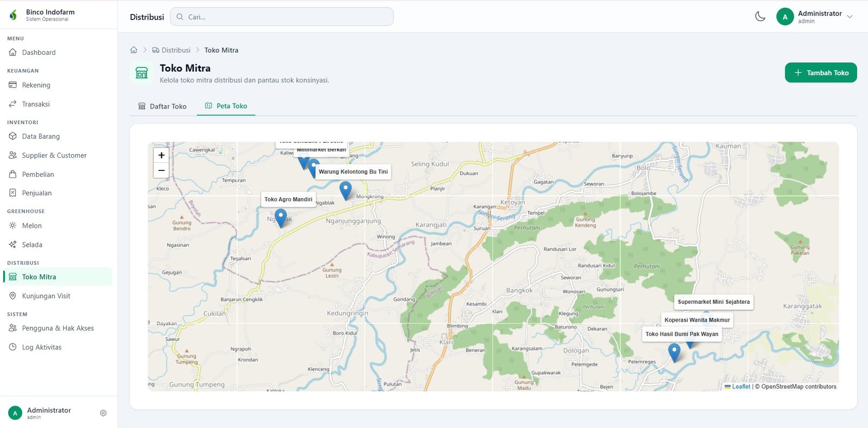Open Dashboard via its sidebar home icon
The height and width of the screenshot is (428, 868).
tap(12, 53)
